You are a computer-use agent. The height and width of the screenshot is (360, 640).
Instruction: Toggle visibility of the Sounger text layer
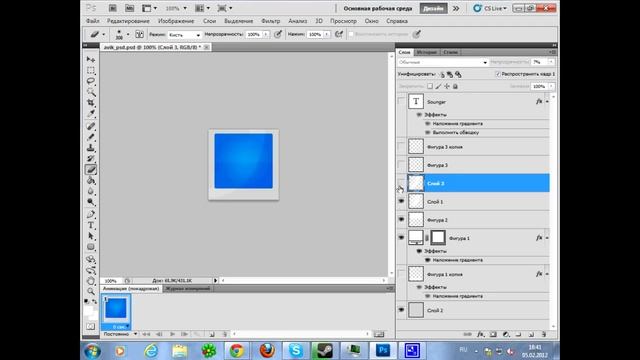point(401,102)
